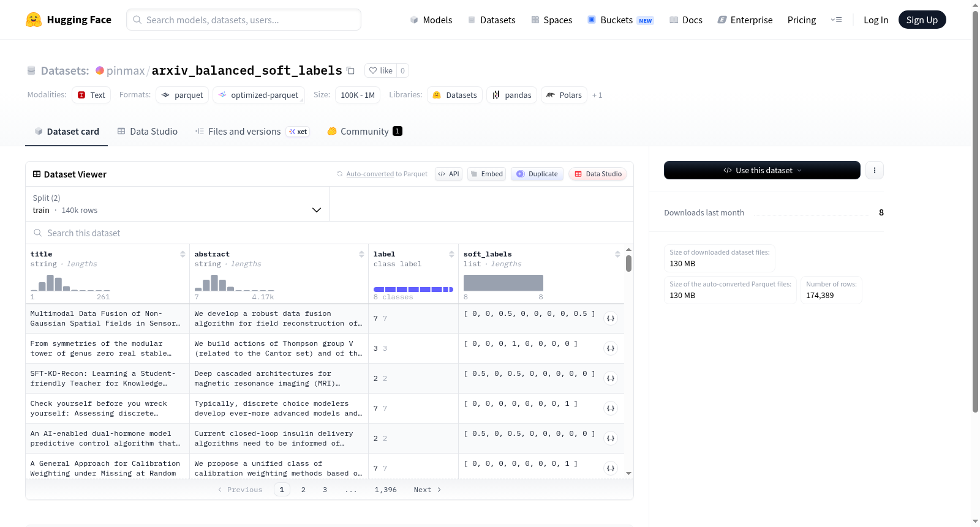This screenshot has width=980, height=527.
Task: Sort by the label column arrows
Action: coord(451,254)
